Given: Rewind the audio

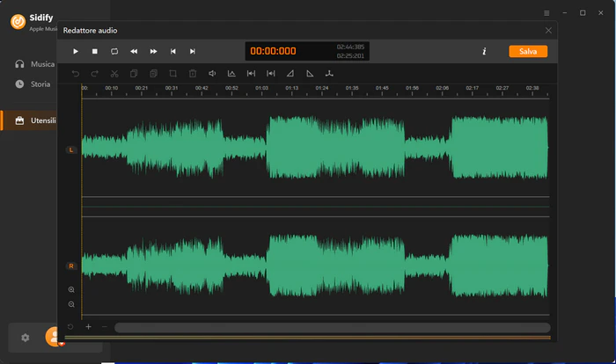Looking at the screenshot, I should (x=134, y=52).
